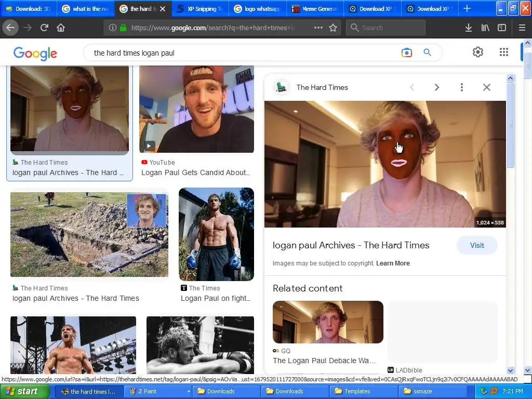
Task: Click the magnifier icon in system tray
Action: [x=494, y=391]
